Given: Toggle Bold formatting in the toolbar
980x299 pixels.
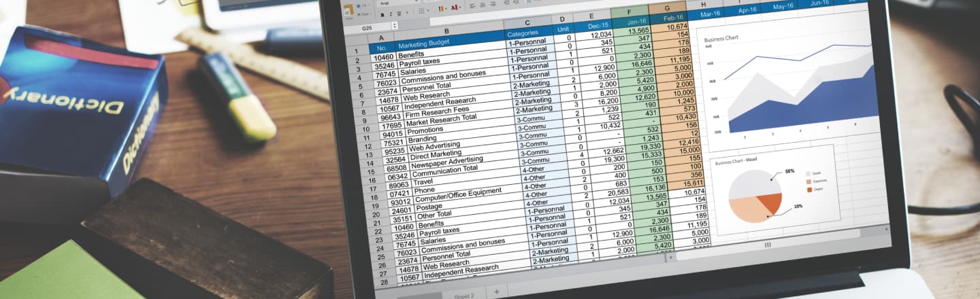Looking at the screenshot, I should [x=382, y=15].
